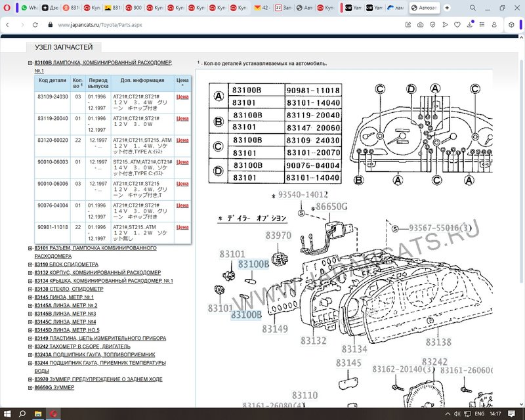Open Цена link for part 83120-60020
Screen dimensions: 525x420
click(x=182, y=140)
